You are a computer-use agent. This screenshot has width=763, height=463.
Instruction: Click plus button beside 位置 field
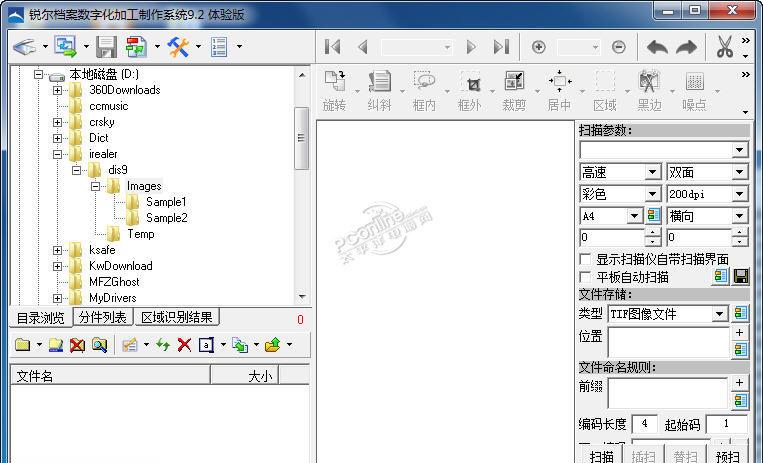click(740, 333)
